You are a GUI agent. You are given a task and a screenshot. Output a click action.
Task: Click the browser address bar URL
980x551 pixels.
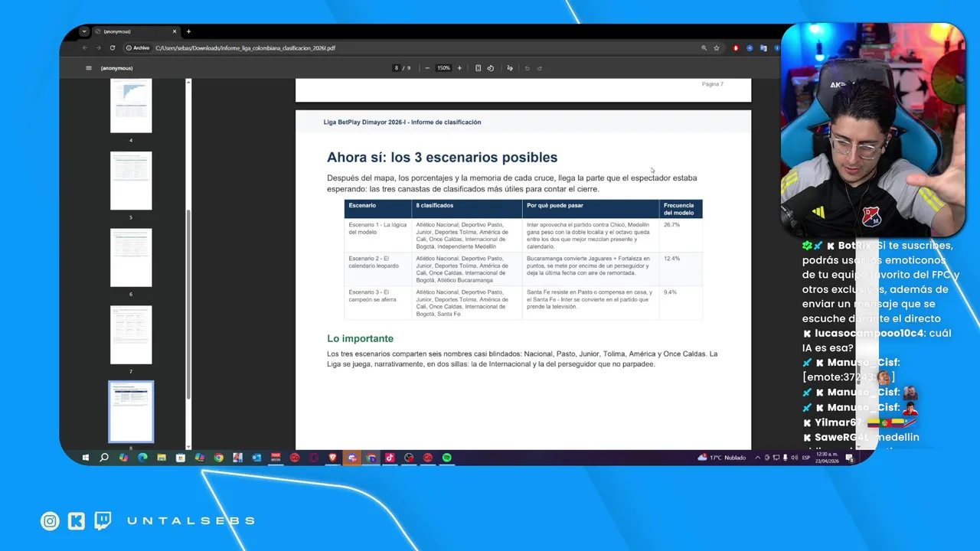245,47
